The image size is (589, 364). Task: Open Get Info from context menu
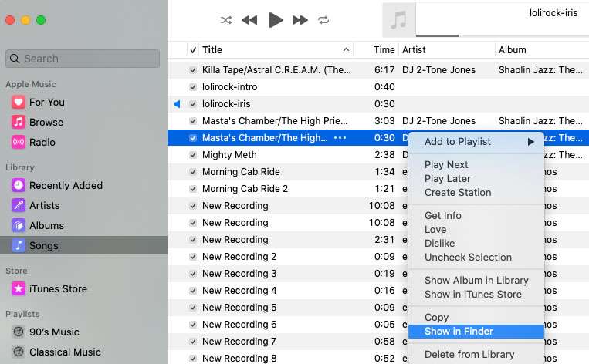pos(443,216)
